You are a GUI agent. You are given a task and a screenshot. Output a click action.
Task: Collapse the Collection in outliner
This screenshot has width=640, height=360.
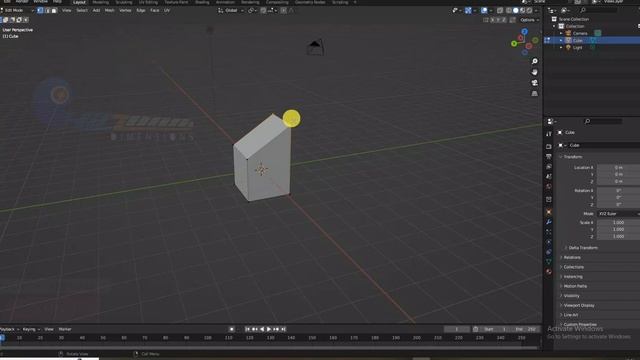(554, 26)
